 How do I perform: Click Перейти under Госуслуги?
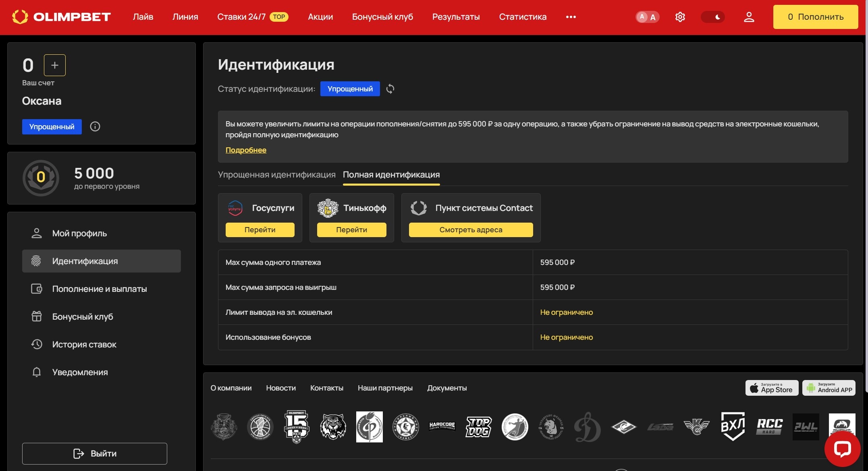click(260, 229)
